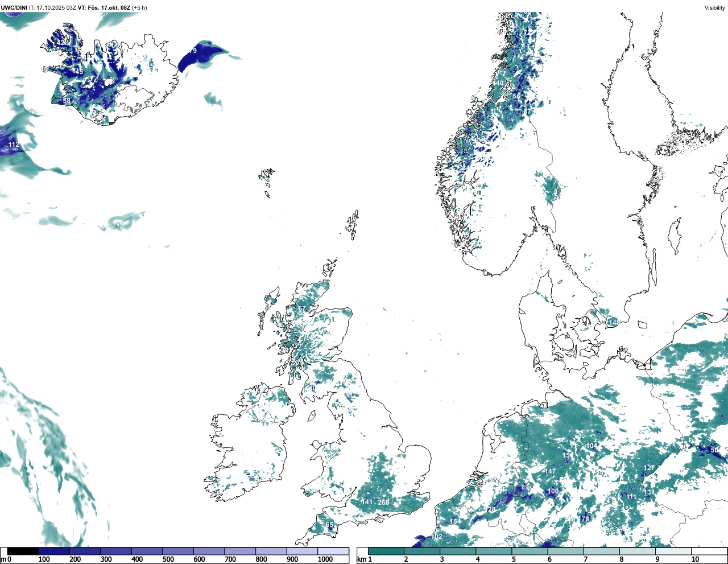Click the UWC/DINI model title text
Viewport: 728px width, 564px height.
pyautogui.click(x=14, y=7)
